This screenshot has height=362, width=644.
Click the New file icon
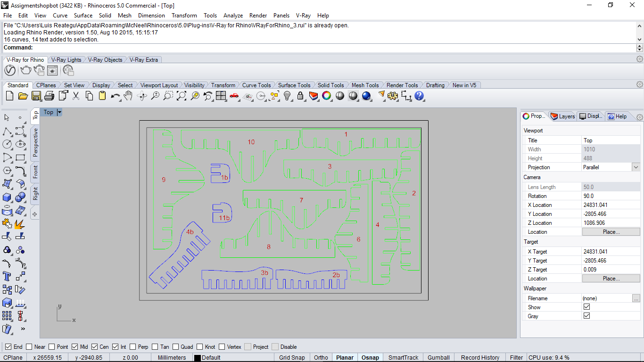coord(9,96)
